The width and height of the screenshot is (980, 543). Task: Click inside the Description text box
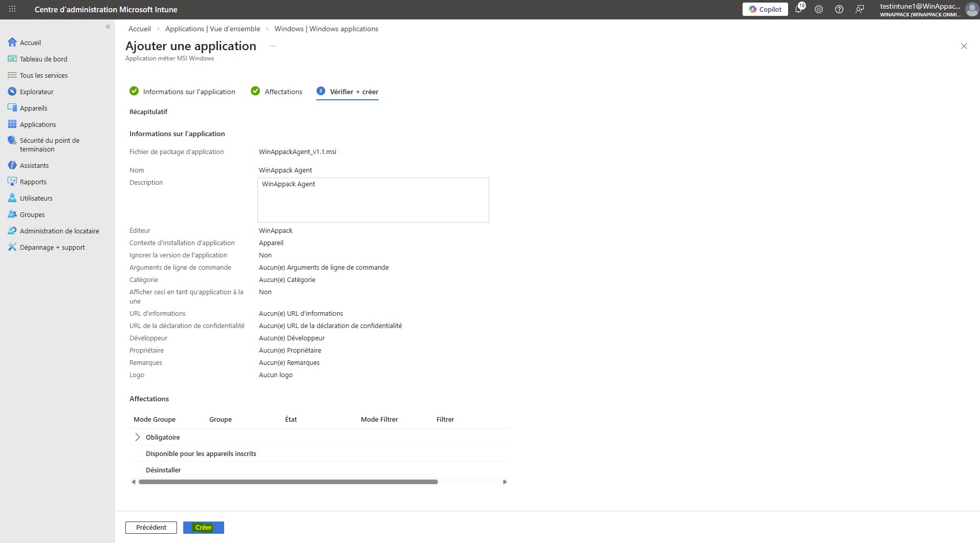click(x=373, y=200)
